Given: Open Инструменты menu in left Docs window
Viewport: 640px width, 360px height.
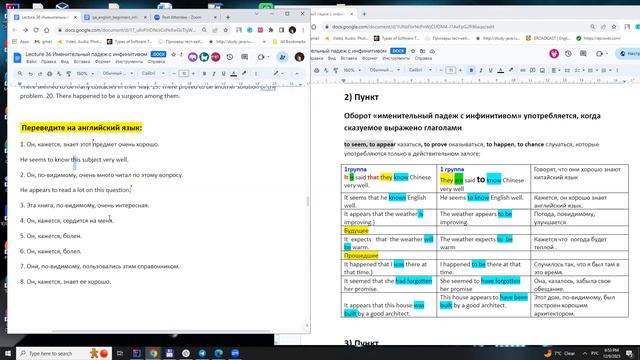Looking at the screenshot, I should coord(129,62).
